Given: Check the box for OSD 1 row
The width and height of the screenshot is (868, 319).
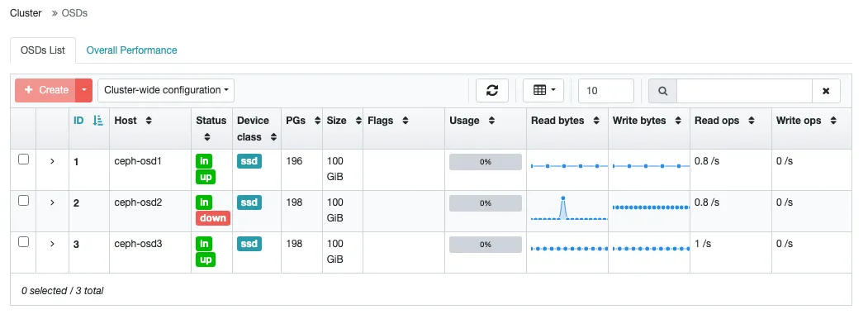Looking at the screenshot, I should click(x=23, y=159).
